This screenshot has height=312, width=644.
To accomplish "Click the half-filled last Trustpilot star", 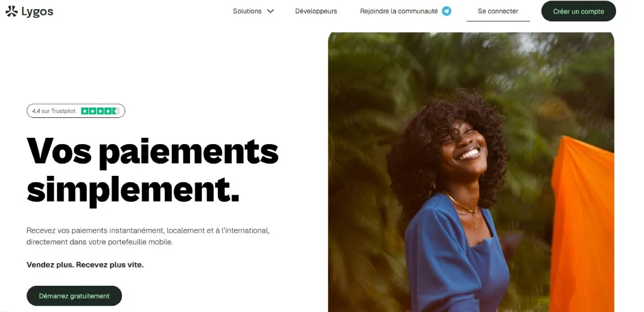I will pos(115,111).
